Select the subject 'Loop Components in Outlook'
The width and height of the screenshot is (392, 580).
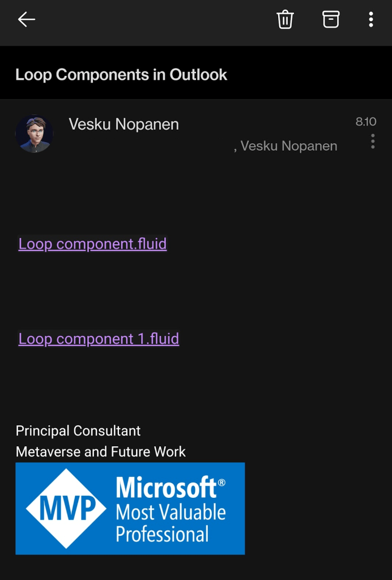[121, 75]
